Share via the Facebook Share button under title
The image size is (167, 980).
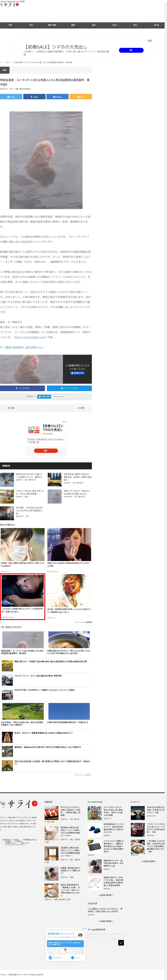tap(34, 97)
